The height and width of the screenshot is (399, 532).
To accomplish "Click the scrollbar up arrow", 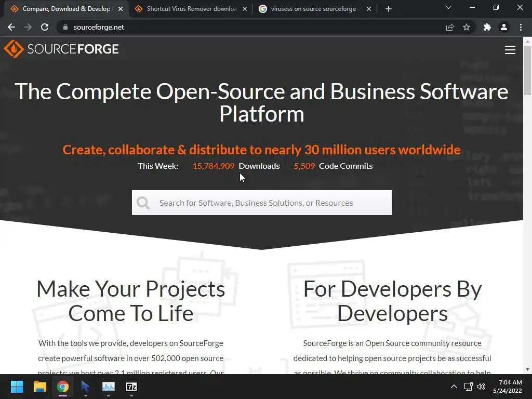I will (527, 42).
